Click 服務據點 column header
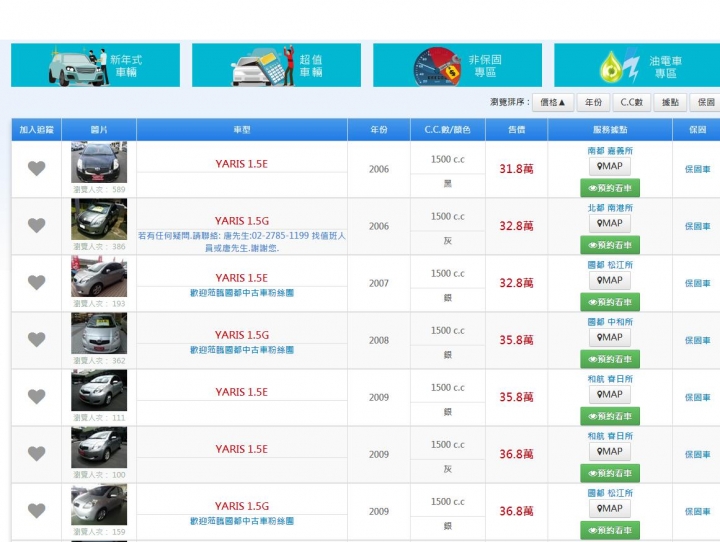Image resolution: width=720 pixels, height=542 pixels. pyautogui.click(x=610, y=130)
